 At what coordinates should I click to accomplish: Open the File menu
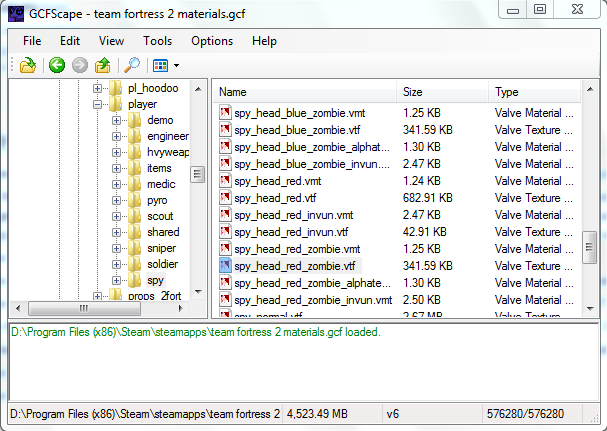click(x=32, y=41)
